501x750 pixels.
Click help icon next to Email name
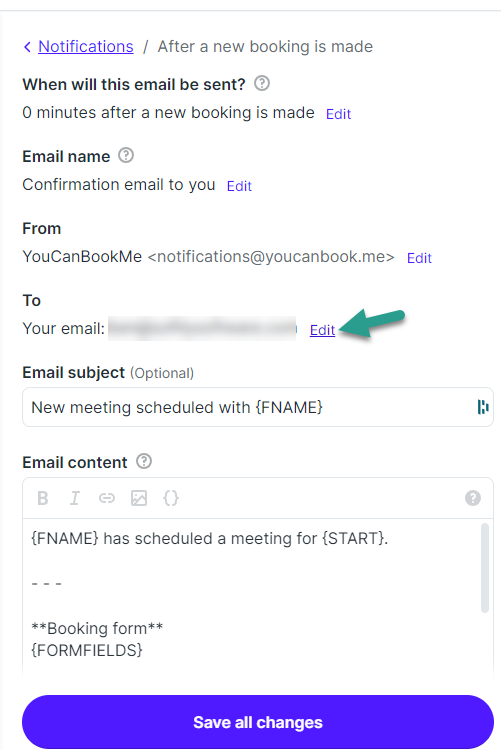126,155
